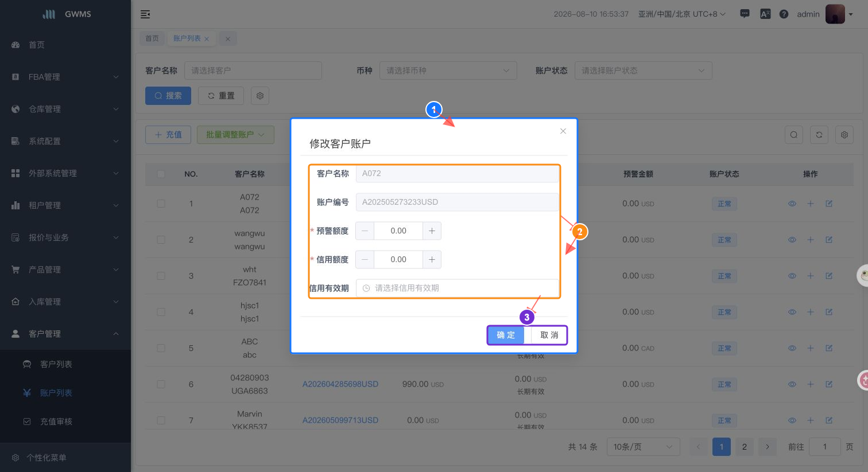
Task: View the Marvin account with the eye icon
Action: pos(792,420)
